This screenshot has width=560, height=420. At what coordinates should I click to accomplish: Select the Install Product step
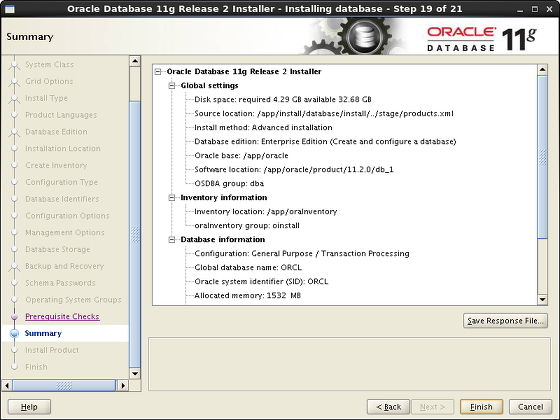pos(52,350)
